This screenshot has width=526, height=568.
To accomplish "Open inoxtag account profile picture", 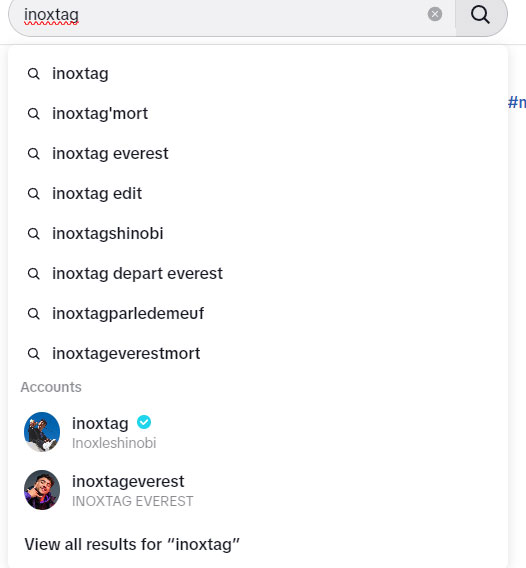I will point(42,432).
